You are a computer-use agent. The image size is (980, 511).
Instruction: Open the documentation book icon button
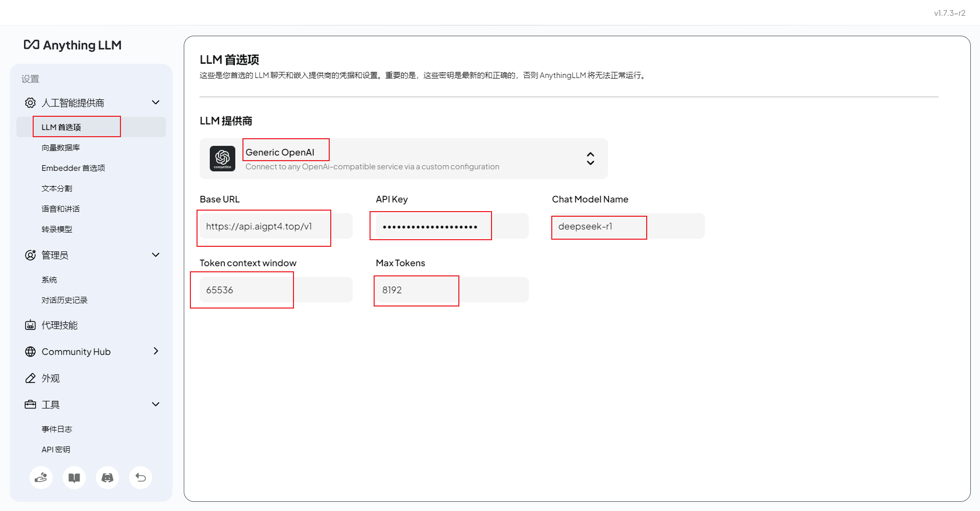tap(74, 478)
